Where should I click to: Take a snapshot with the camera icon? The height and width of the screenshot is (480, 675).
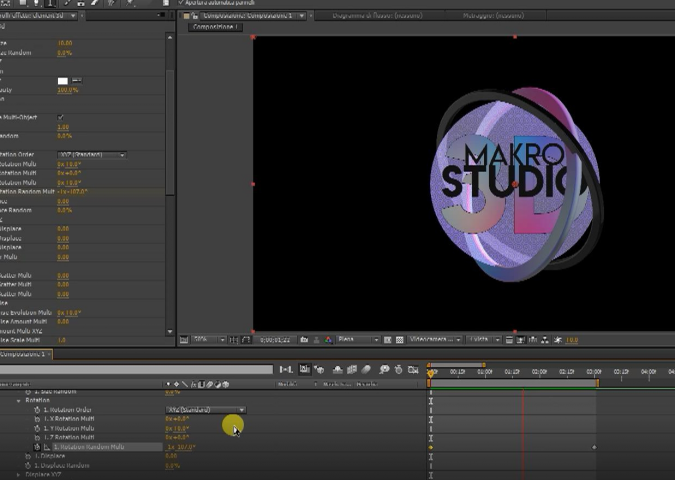click(304, 340)
